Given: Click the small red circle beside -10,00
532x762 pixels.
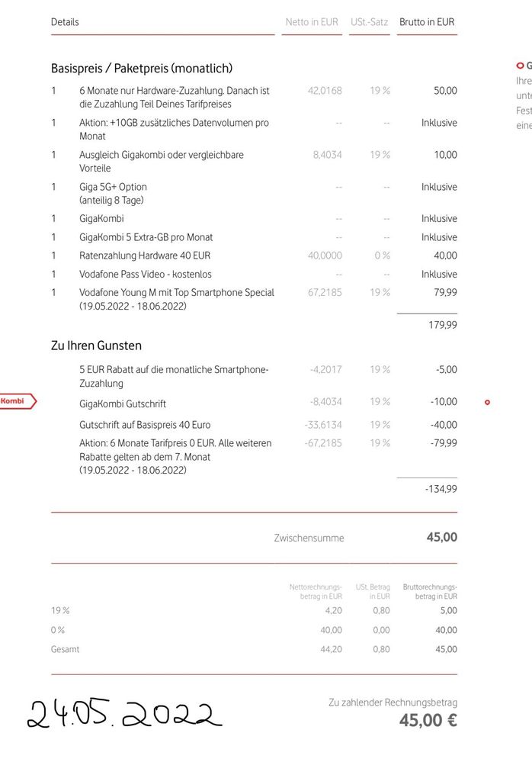Looking at the screenshot, I should pos(487,403).
